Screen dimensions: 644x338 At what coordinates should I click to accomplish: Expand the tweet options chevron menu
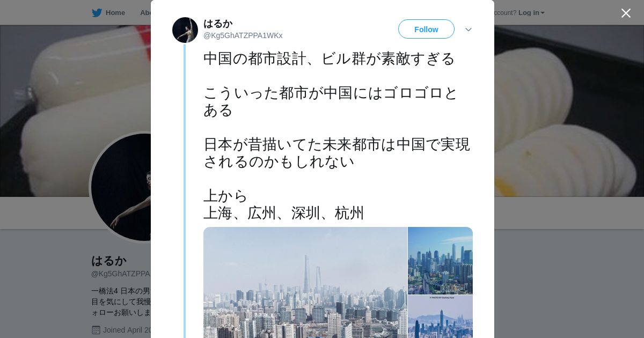pos(469,30)
